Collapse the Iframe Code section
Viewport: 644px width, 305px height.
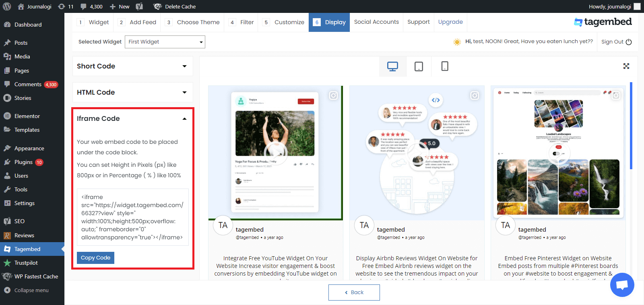pos(132,118)
